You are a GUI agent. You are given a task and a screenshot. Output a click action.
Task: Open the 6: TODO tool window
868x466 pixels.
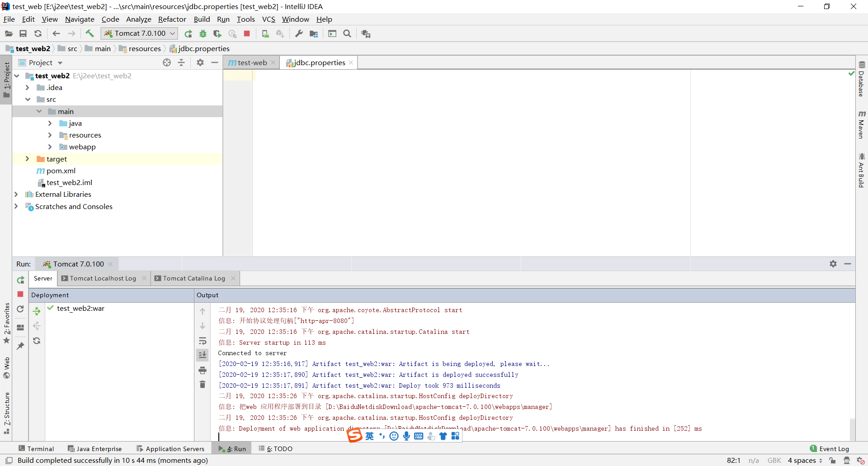pos(275,449)
